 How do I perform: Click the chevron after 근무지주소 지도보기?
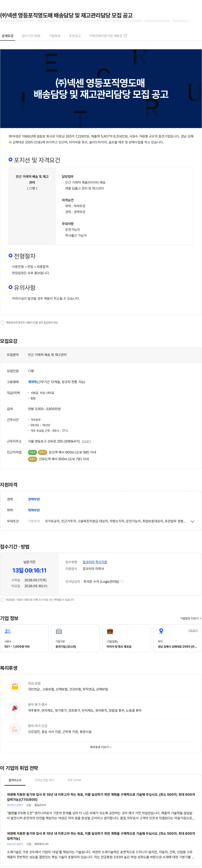click(x=93, y=441)
